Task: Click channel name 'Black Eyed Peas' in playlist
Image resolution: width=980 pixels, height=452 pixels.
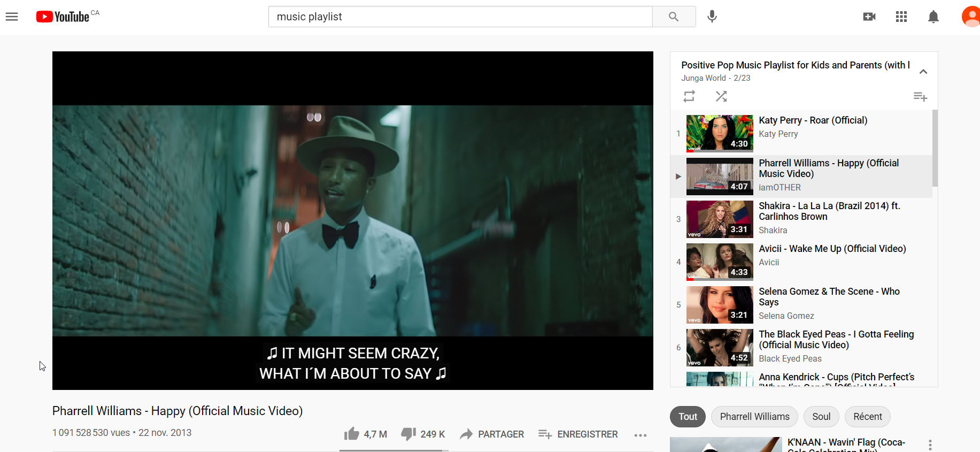Action: coord(790,359)
